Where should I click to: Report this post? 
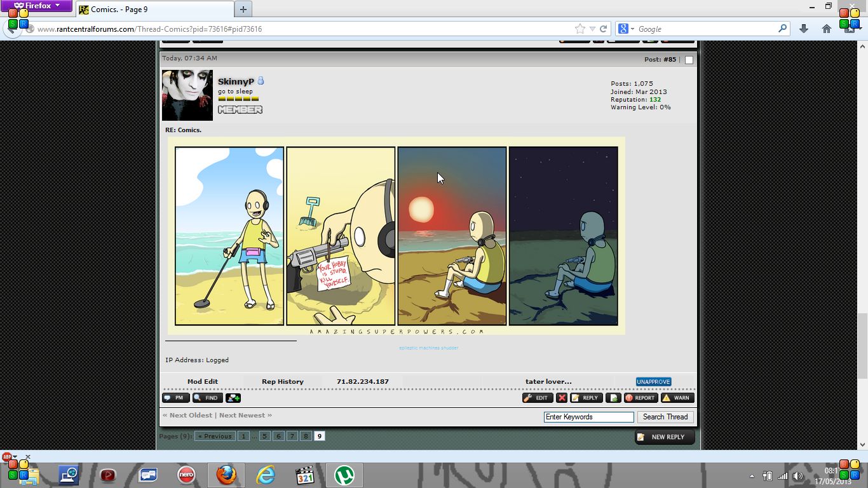[x=641, y=398]
